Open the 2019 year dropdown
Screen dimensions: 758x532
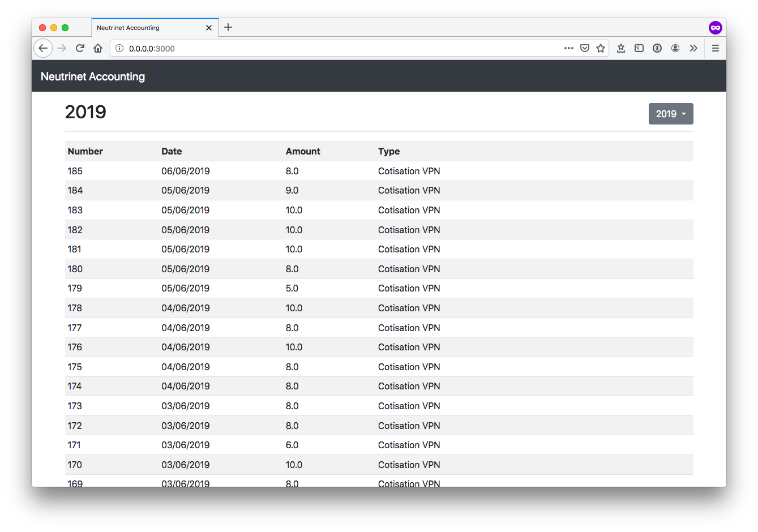671,114
